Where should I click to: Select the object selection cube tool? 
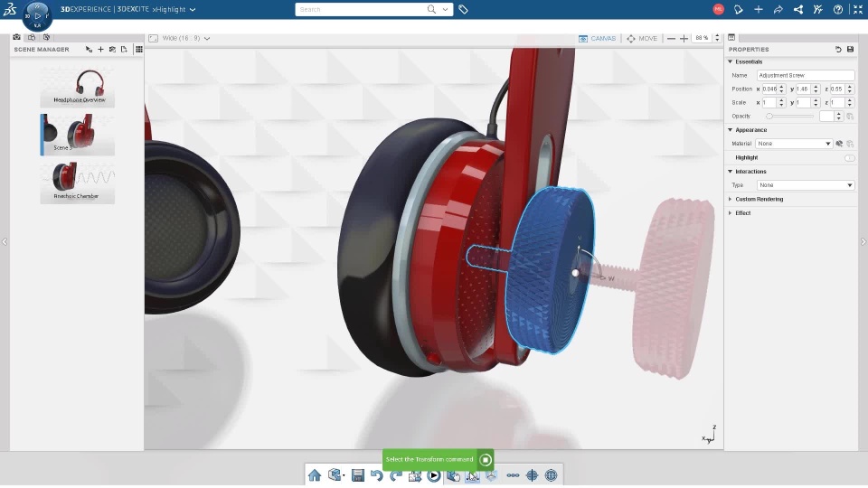click(453, 475)
